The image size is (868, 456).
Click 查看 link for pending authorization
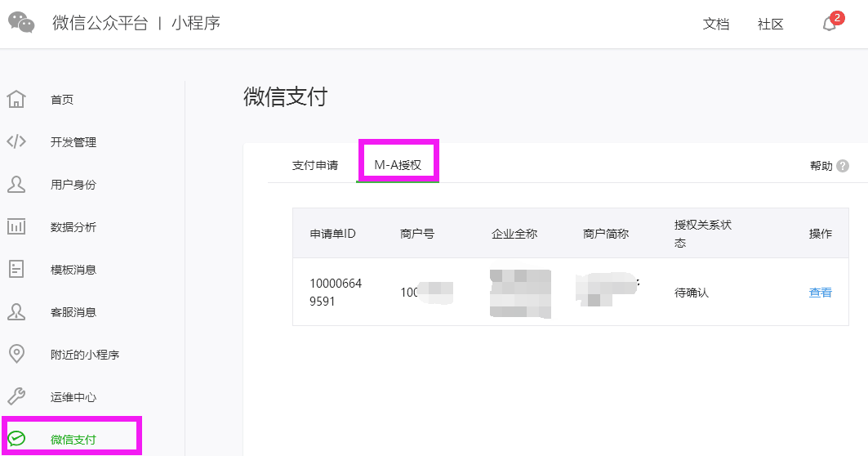820,293
